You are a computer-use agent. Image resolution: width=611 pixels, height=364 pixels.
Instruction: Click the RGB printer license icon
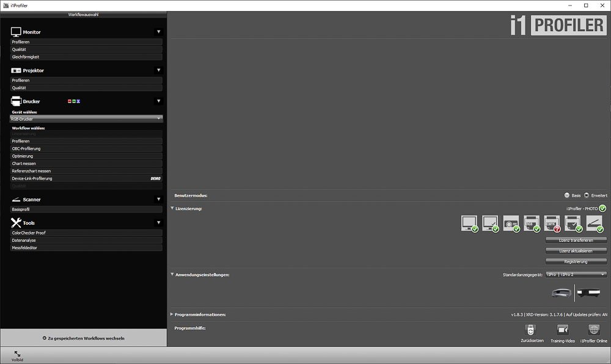(x=532, y=224)
